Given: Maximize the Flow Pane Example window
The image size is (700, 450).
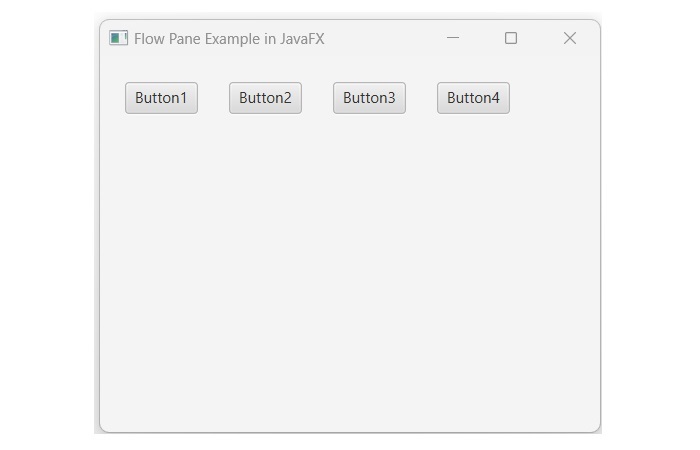Looking at the screenshot, I should tap(511, 38).
